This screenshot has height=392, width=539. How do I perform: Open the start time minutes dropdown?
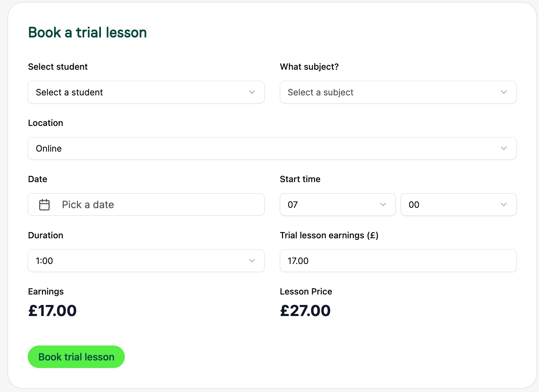pyautogui.click(x=459, y=205)
